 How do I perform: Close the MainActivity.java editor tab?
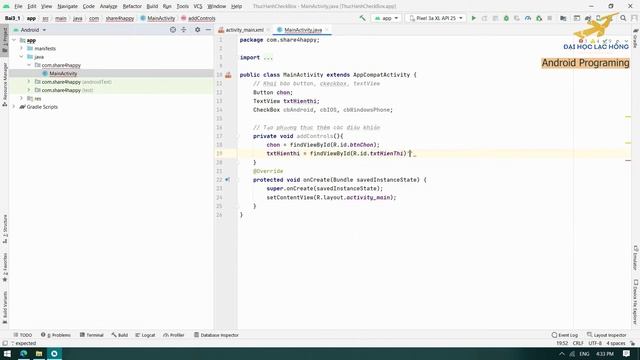click(327, 30)
